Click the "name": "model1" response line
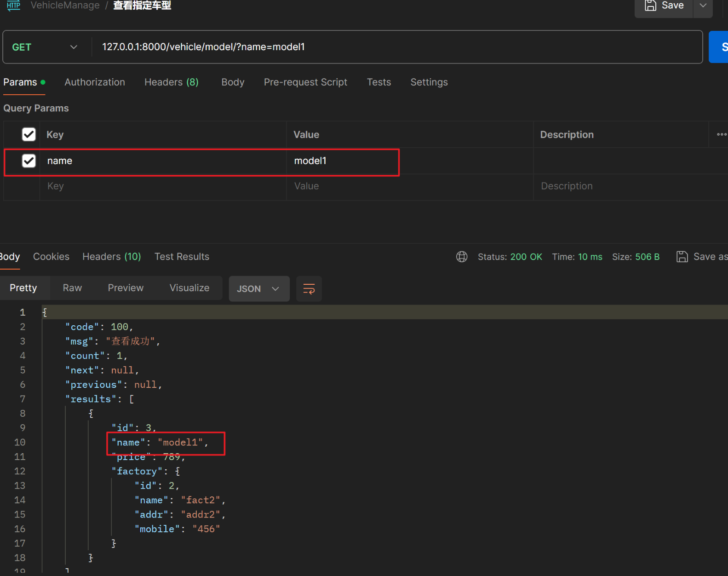This screenshot has height=576, width=728. (160, 443)
